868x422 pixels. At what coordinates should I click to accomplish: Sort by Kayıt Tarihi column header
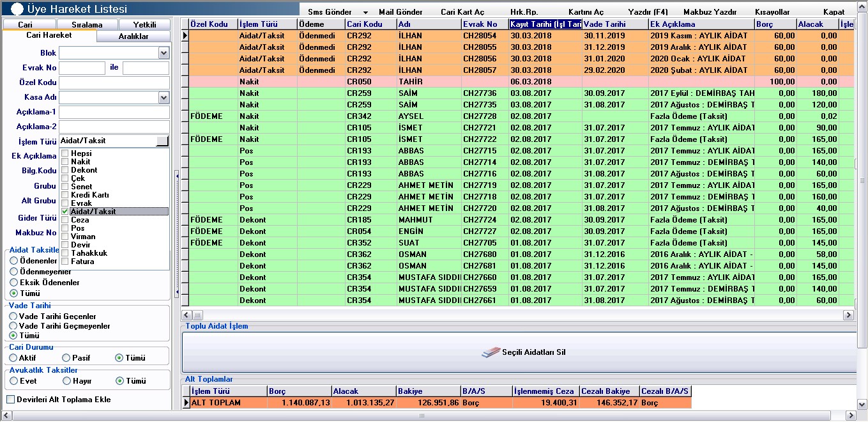click(545, 24)
